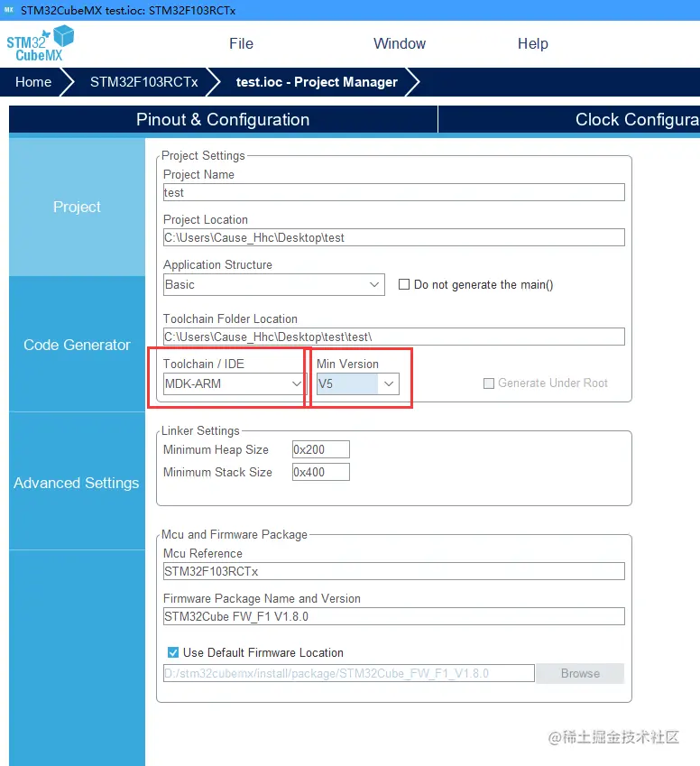Click the Minimum Stack Size field

(321, 472)
